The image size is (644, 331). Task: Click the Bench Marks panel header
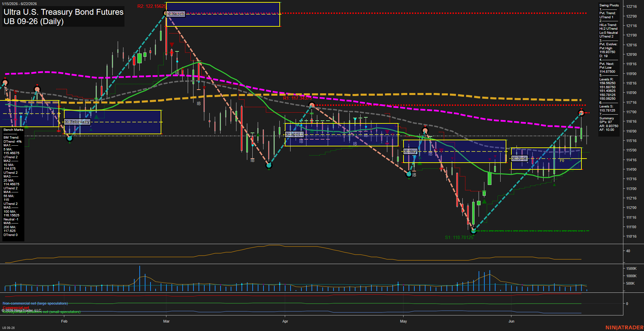[x=13, y=130]
